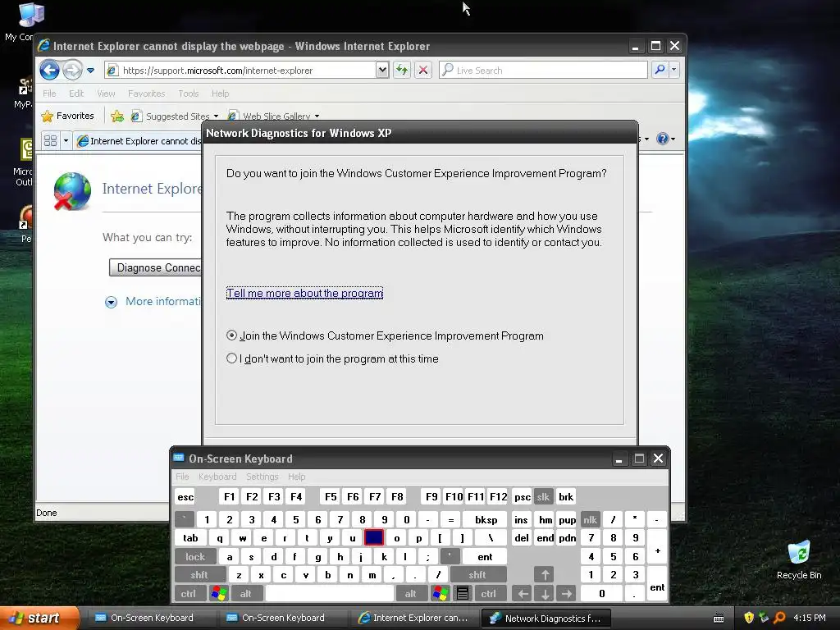Click the right arrow key
Screen dimensions: 840x630
point(567,594)
